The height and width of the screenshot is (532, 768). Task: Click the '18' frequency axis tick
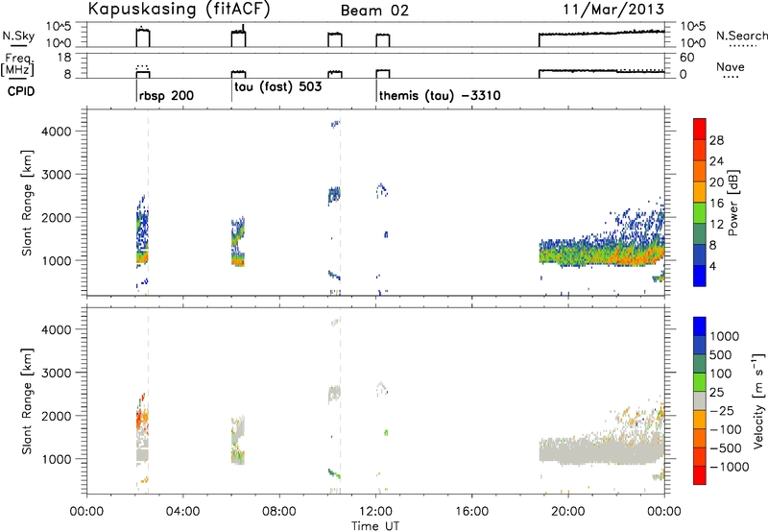[x=64, y=58]
